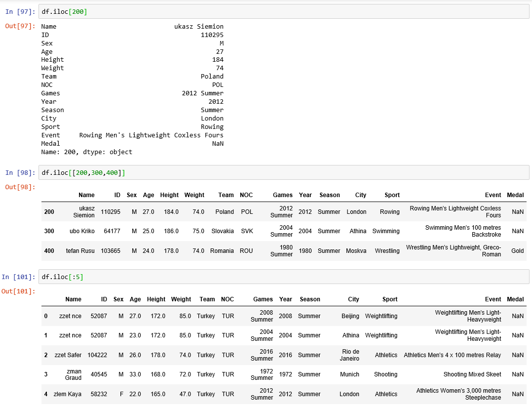
Task: Click the Rio de Janeiro city cell
Action: click(x=349, y=355)
